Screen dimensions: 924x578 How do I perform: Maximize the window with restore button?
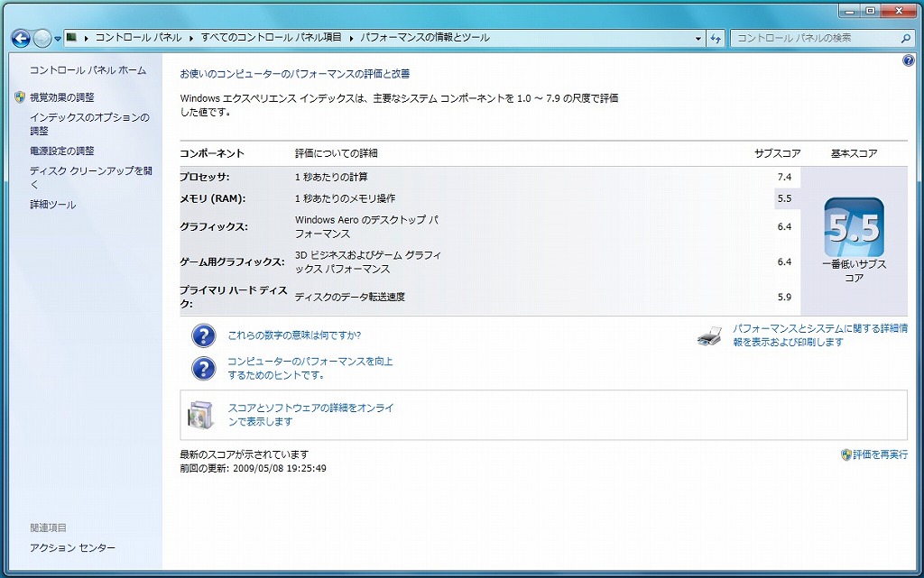coord(871,11)
